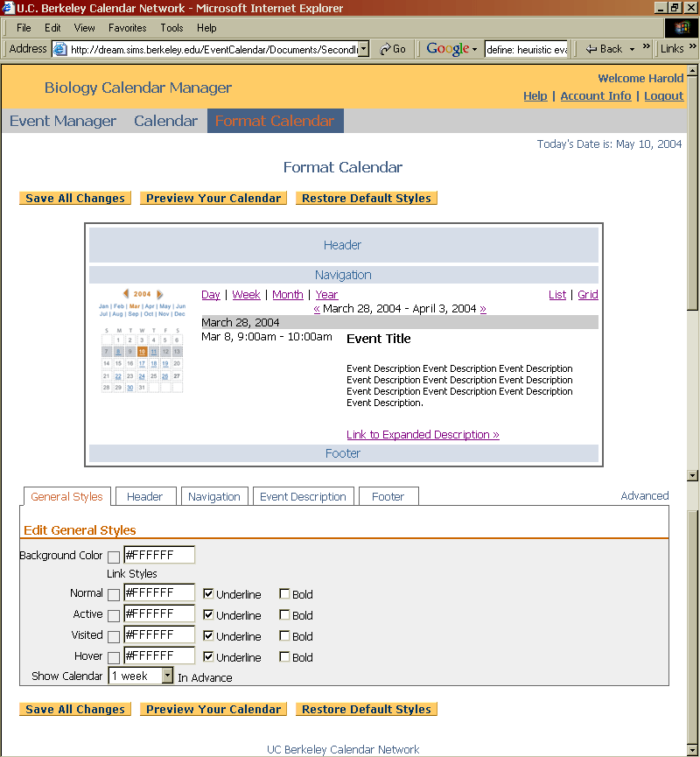
Task: Open the Active link color swatch
Action: (x=114, y=615)
